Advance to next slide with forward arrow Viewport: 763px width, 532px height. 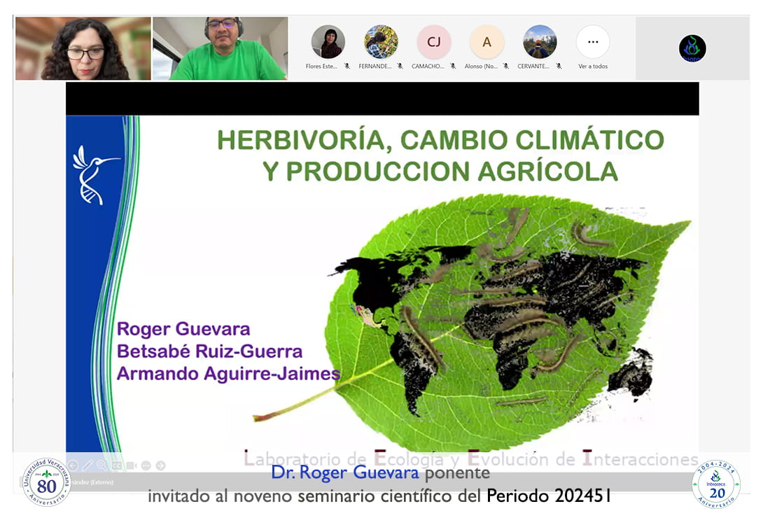tap(161, 465)
